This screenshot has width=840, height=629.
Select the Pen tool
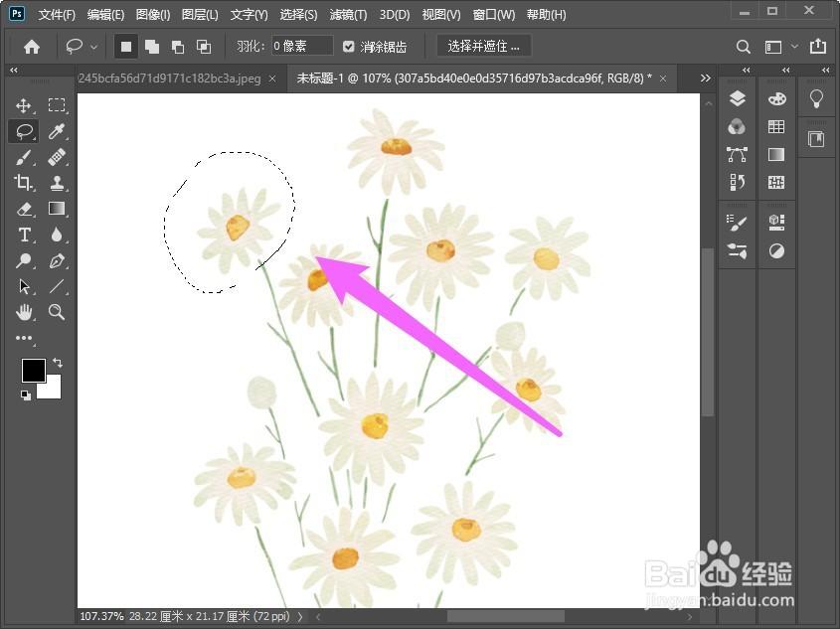click(x=57, y=260)
